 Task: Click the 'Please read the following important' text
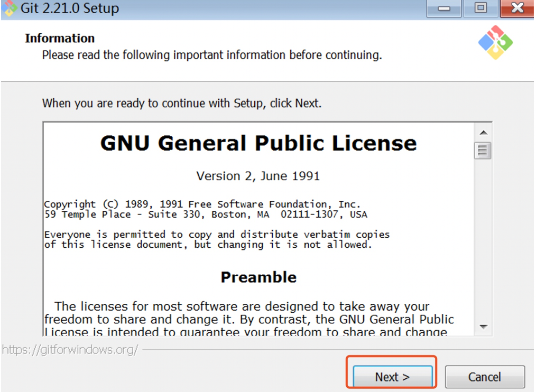(212, 55)
